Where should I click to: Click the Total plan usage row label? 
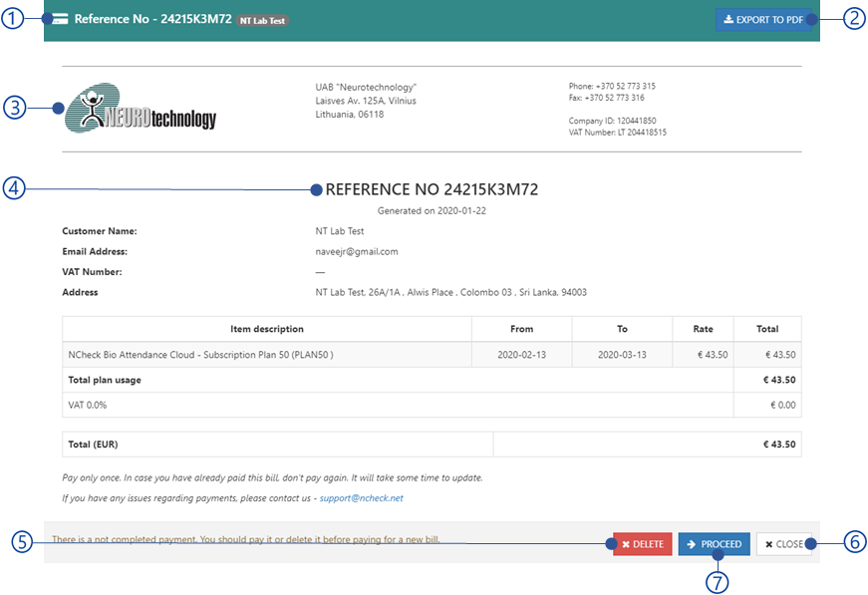pyautogui.click(x=105, y=381)
